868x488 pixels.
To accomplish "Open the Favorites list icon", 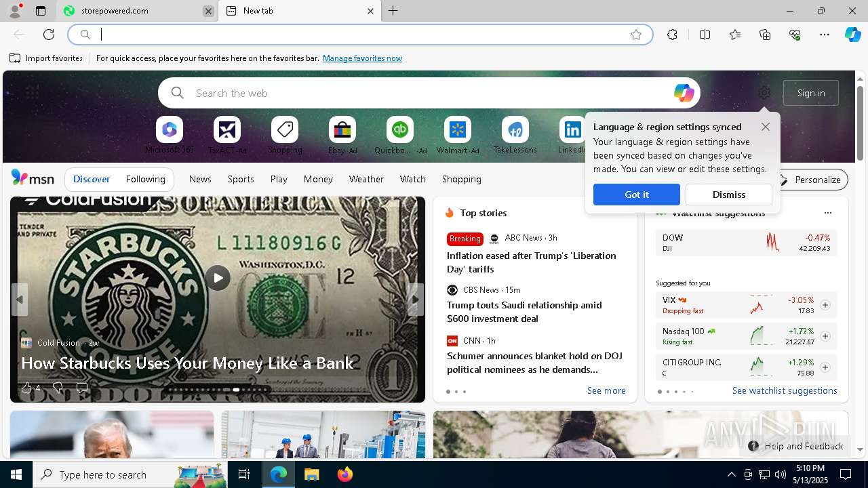I will 735,35.
